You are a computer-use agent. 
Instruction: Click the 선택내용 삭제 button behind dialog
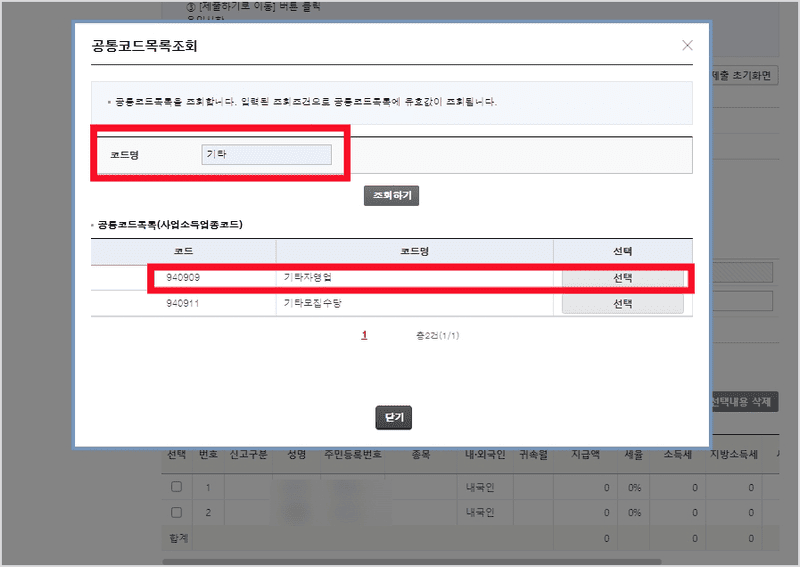744,402
